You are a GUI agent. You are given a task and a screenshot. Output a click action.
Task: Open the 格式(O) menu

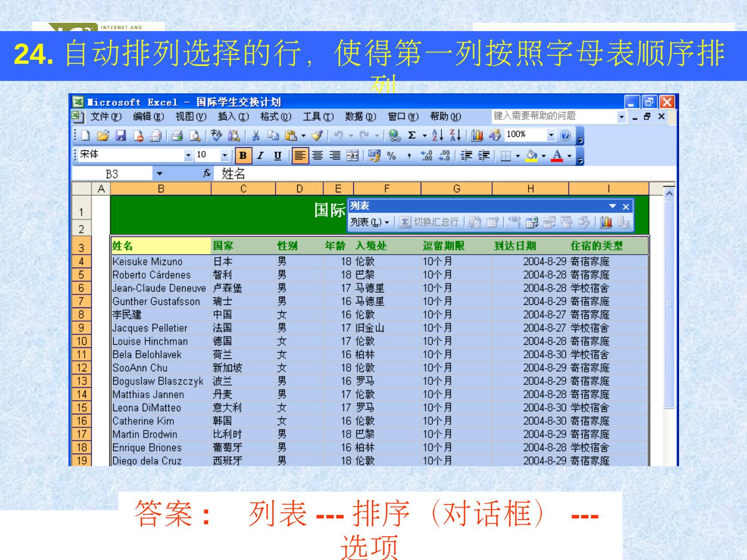tap(275, 117)
